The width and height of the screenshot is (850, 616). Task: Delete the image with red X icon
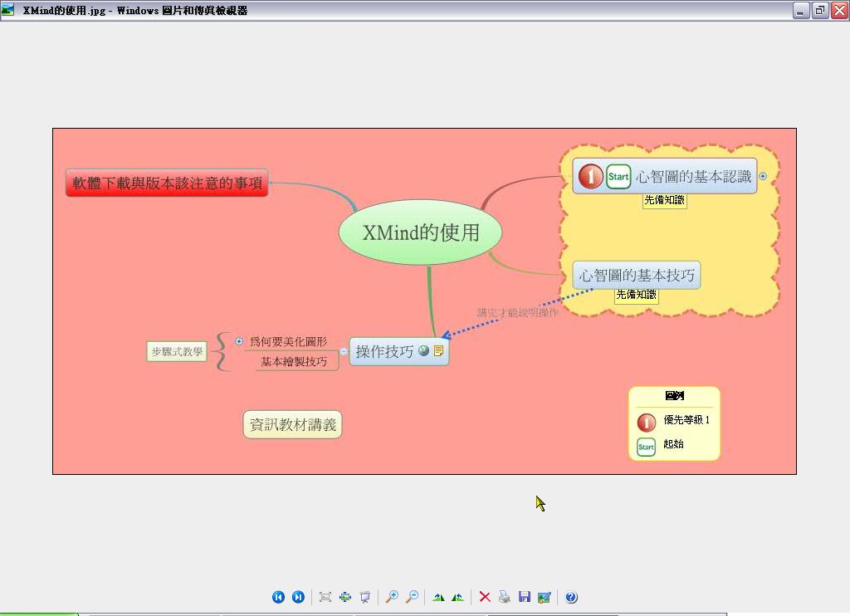(485, 597)
